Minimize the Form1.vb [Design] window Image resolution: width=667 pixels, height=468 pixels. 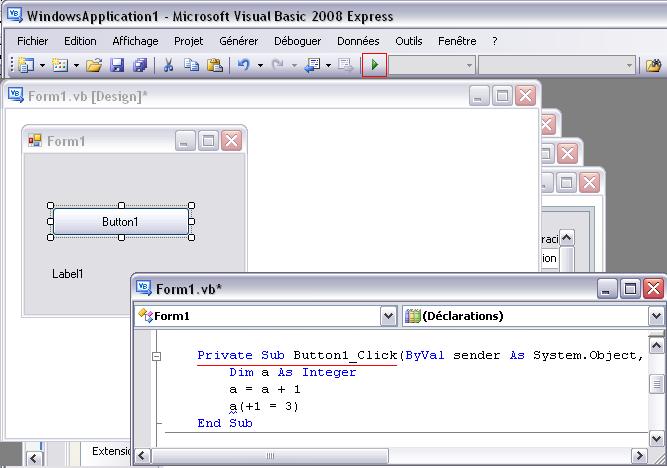[x=479, y=96]
